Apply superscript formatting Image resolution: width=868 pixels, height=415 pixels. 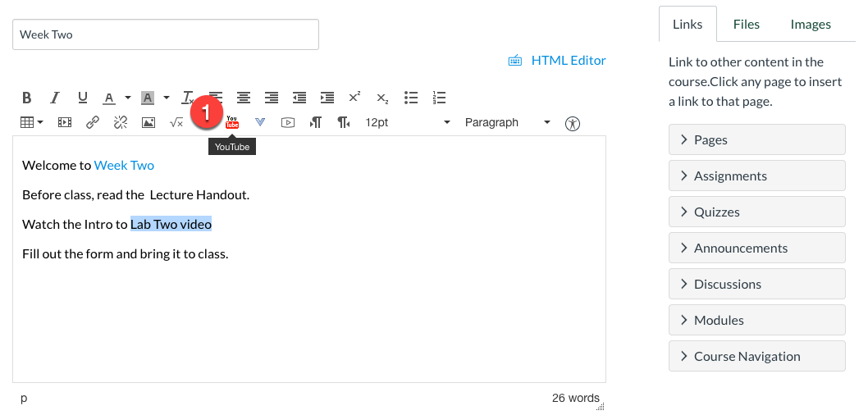[x=354, y=98]
